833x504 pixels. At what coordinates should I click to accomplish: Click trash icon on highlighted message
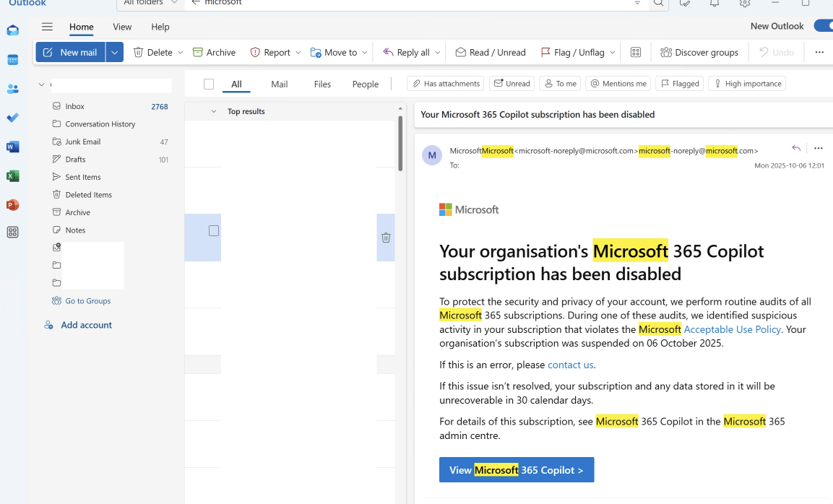[x=387, y=238]
